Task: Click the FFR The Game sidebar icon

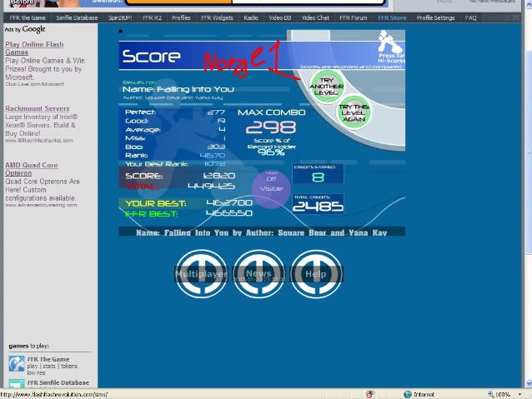Action: [17, 363]
